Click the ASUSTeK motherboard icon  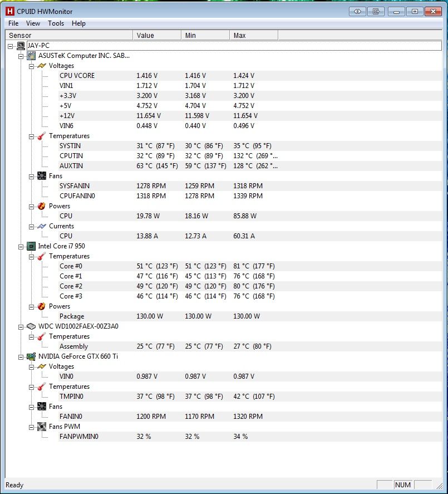[x=31, y=56]
